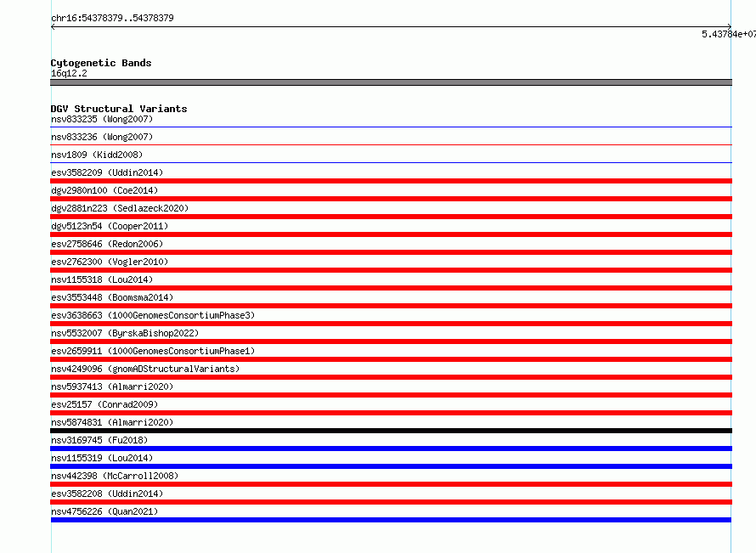Open variant esv3638663 (1000GenomesConsortiumPhase3)
Screen dimensions: 756x553
[x=153, y=315]
